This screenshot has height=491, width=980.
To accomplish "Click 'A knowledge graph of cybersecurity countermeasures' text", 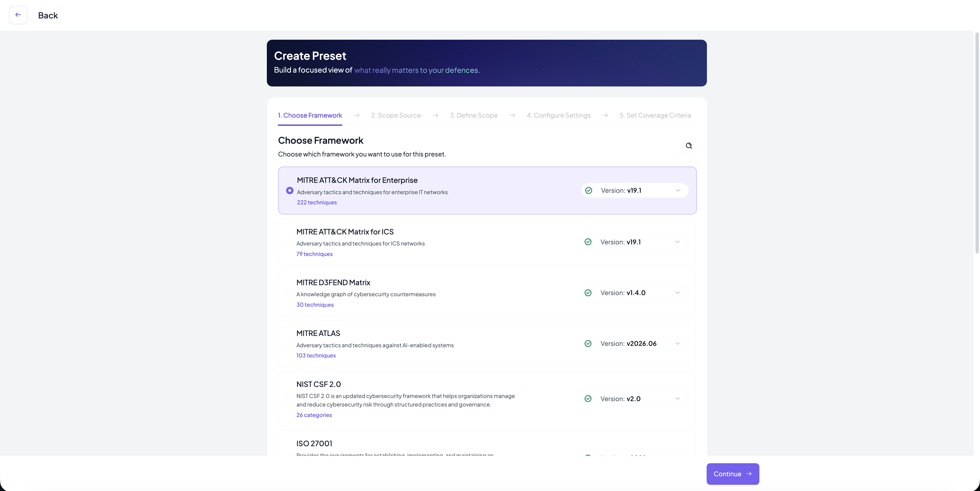I will [366, 294].
